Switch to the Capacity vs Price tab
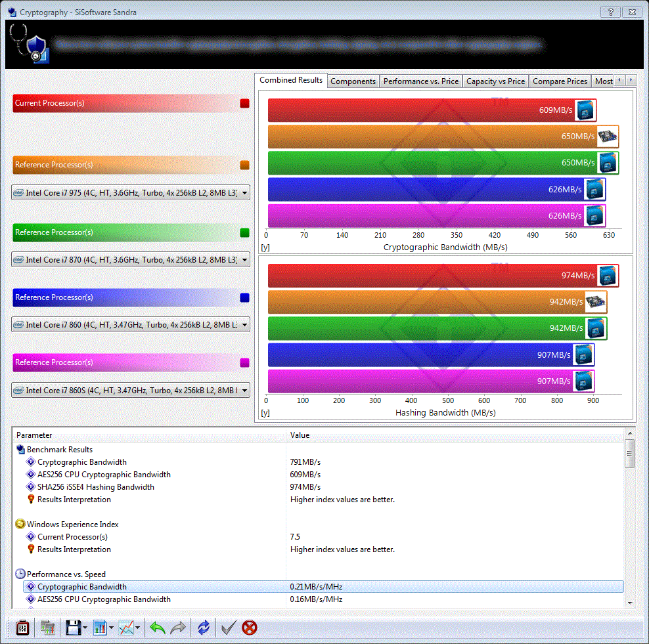649x644 pixels. coord(495,81)
